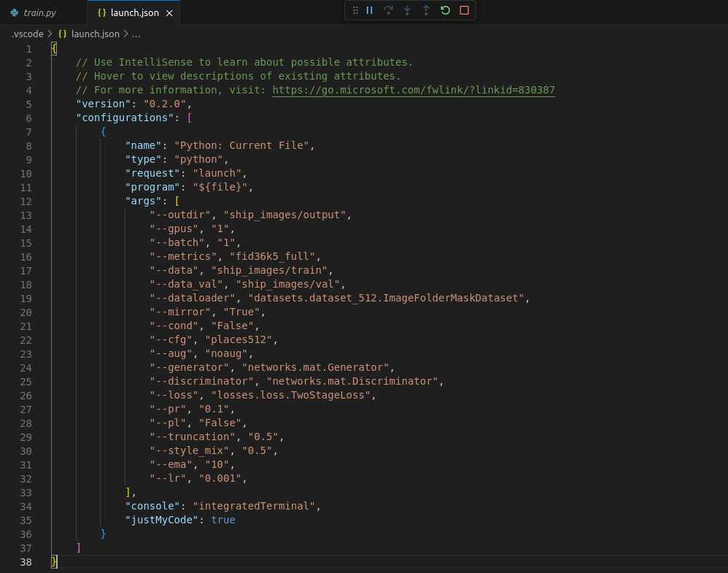Pause the running debug session
Image resolution: width=728 pixels, height=573 pixels.
370,10
